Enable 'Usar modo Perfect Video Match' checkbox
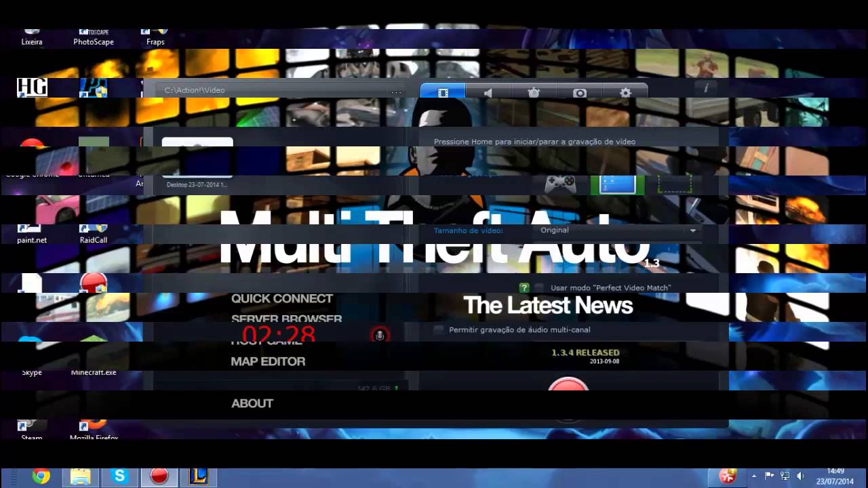 (x=539, y=287)
